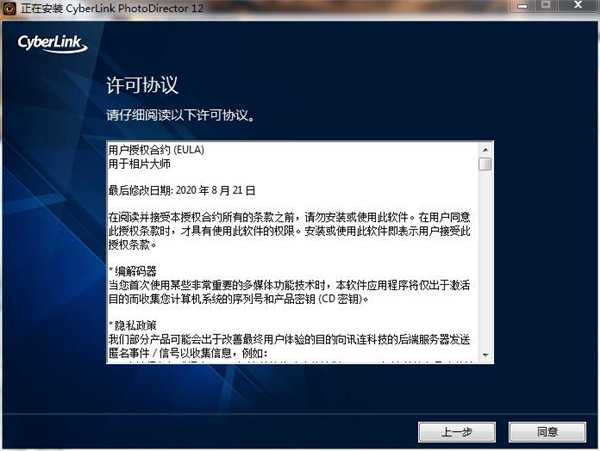The width and height of the screenshot is (600, 451).
Task: Accept the license with the 同意 button
Action: point(547,432)
